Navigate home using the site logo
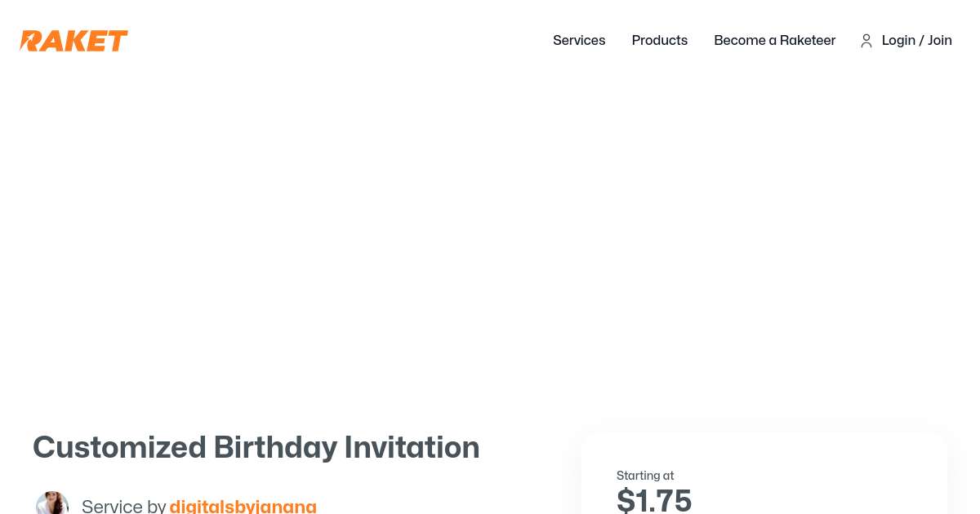The width and height of the screenshot is (980, 514). pyautogui.click(x=73, y=40)
